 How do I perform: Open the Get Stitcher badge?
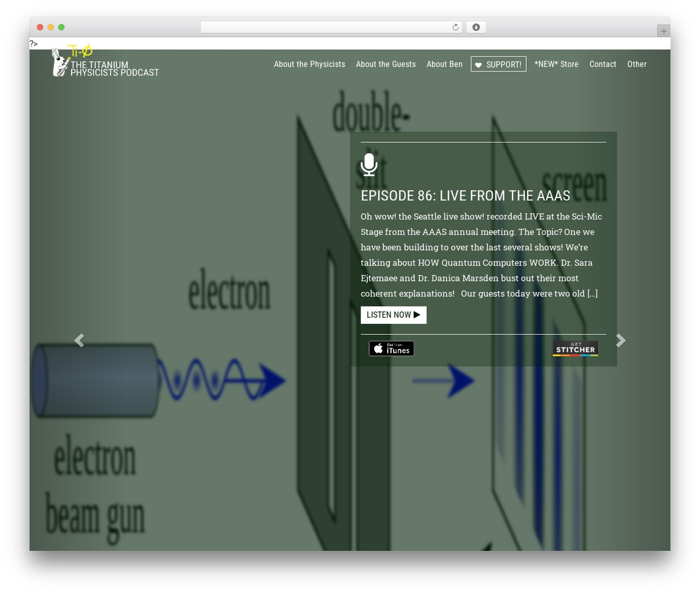click(x=575, y=348)
